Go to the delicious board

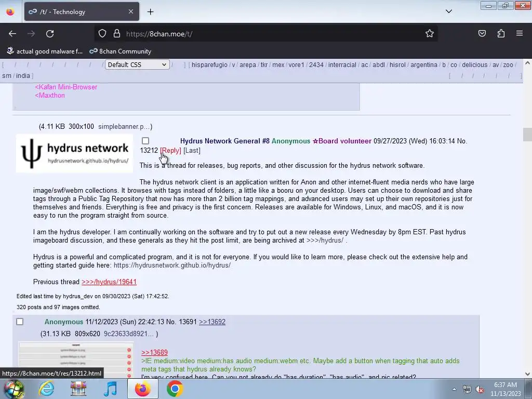tap(474, 65)
